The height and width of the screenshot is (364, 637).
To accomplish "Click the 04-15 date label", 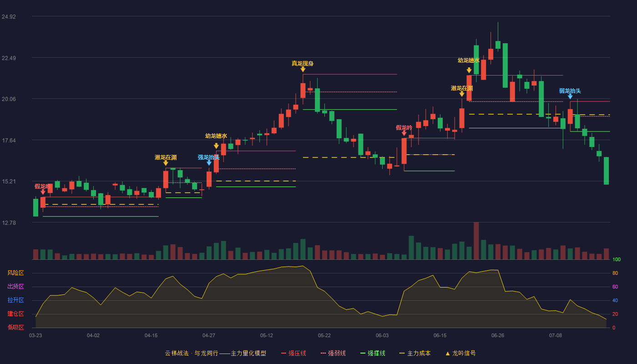I will 151,335.
